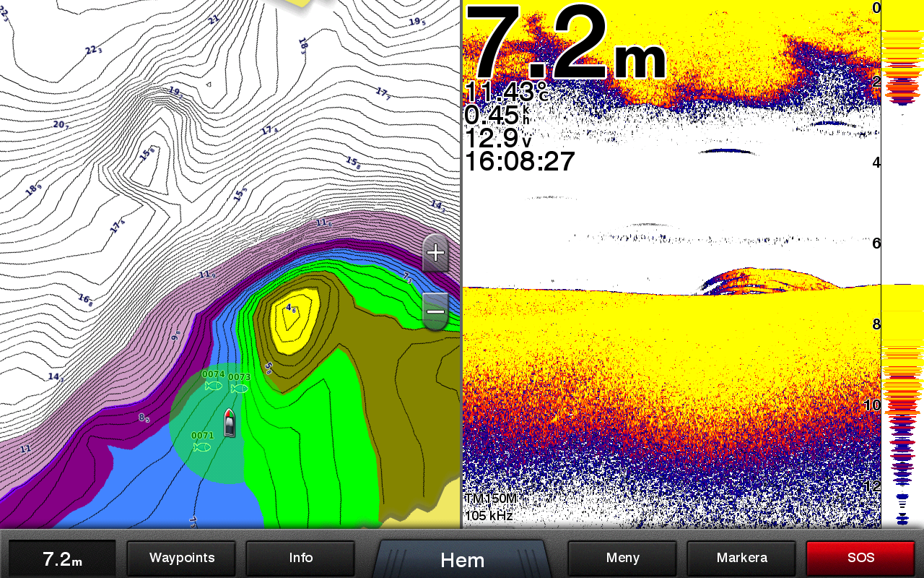Viewport: 924px width, 578px height.
Task: Select the 11.43°C water temperature reading
Action: click(506, 92)
